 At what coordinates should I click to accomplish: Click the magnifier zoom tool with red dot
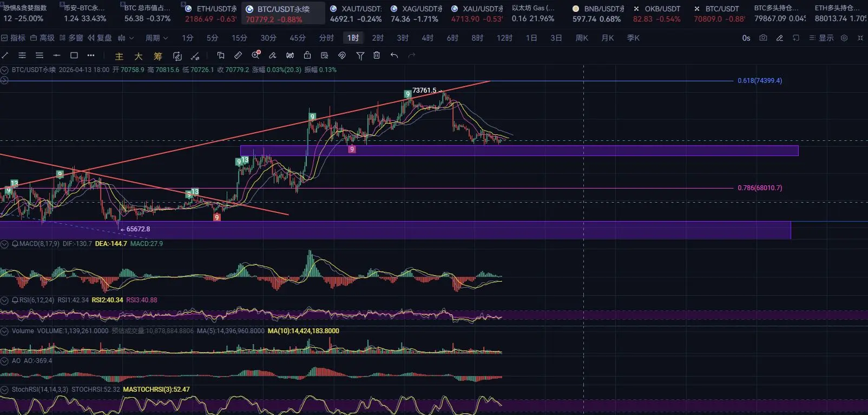[256, 55]
